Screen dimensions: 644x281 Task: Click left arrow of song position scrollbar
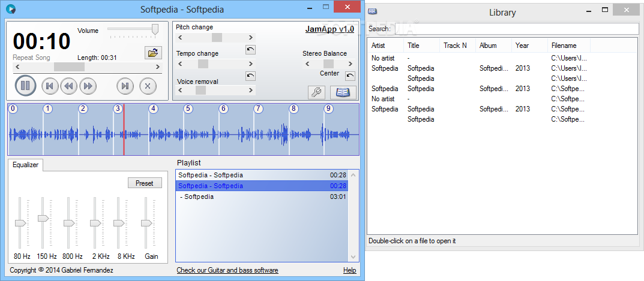pos(17,67)
